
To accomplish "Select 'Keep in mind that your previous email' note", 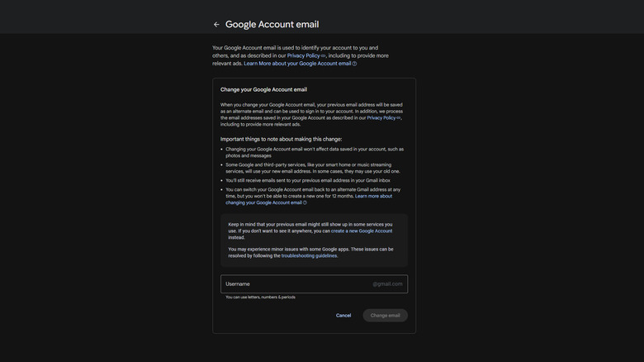I will tap(310, 231).
